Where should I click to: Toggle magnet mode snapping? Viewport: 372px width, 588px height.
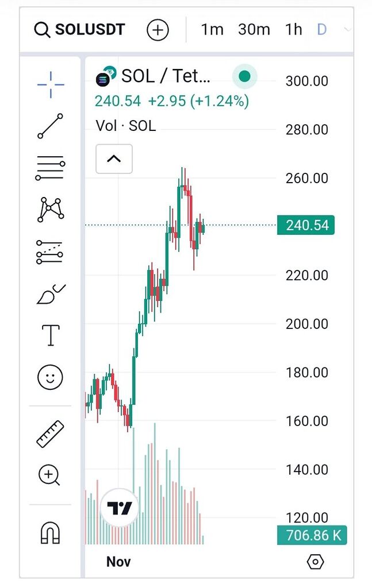(x=51, y=532)
